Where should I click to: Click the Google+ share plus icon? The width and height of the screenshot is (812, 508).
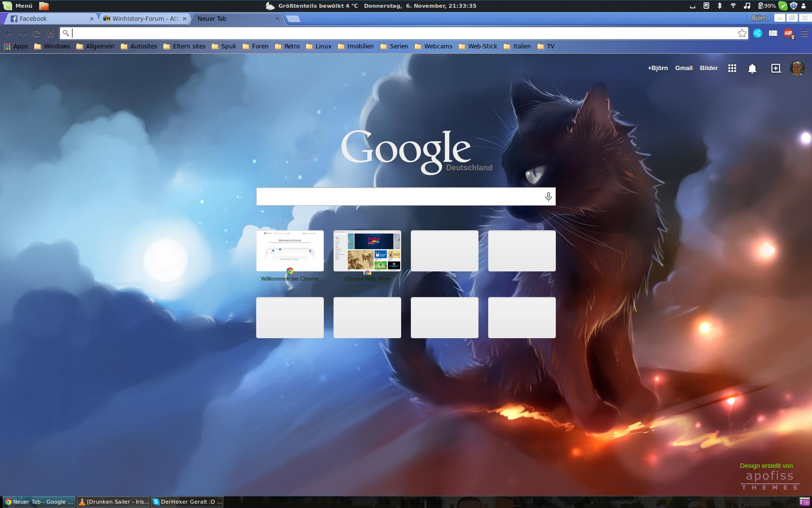(776, 68)
